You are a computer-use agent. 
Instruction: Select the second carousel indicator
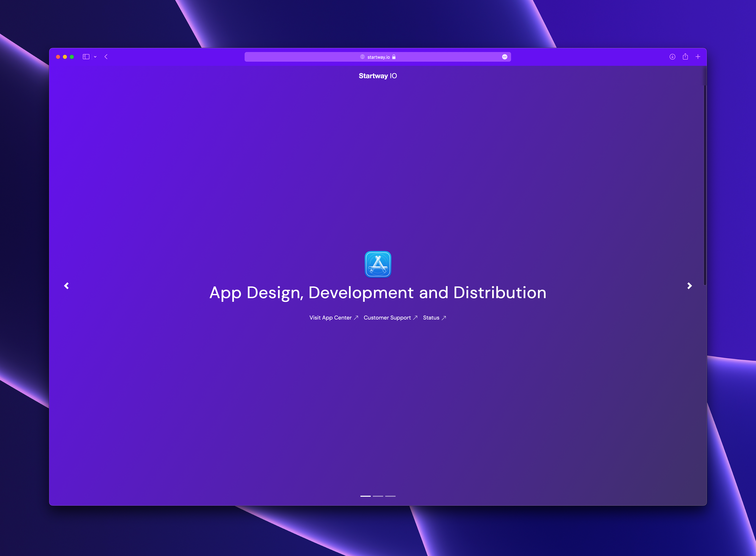tap(378, 496)
